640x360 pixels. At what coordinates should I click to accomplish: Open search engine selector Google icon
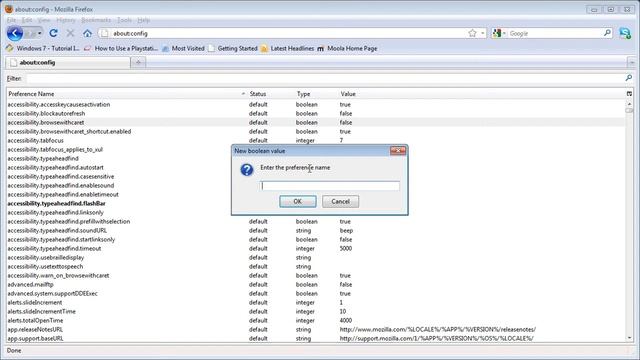pyautogui.click(x=498, y=33)
